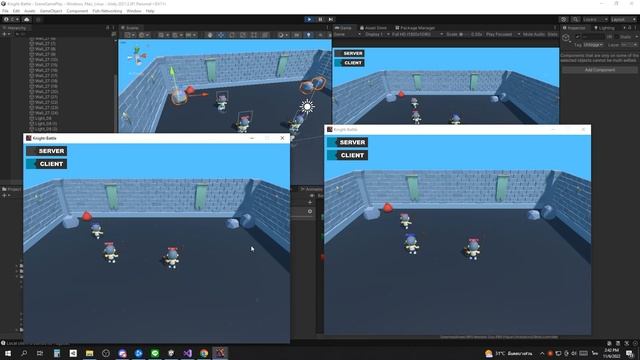Open Chrome from the taskbar
This screenshot has height=360, width=640.
click(x=204, y=353)
